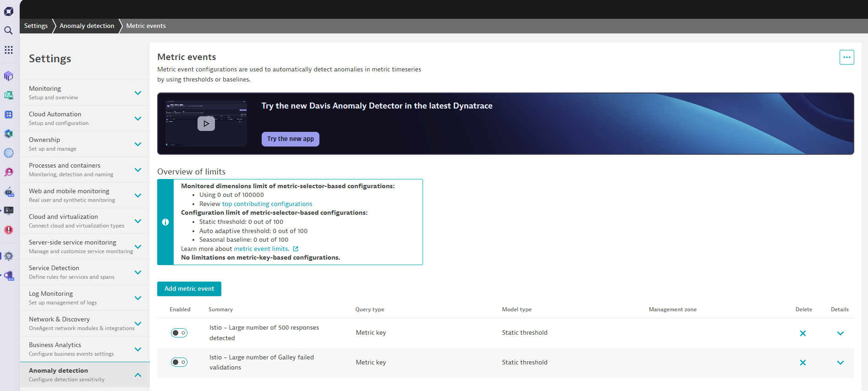Click the Enabled column header
868x391 pixels.
180,310
